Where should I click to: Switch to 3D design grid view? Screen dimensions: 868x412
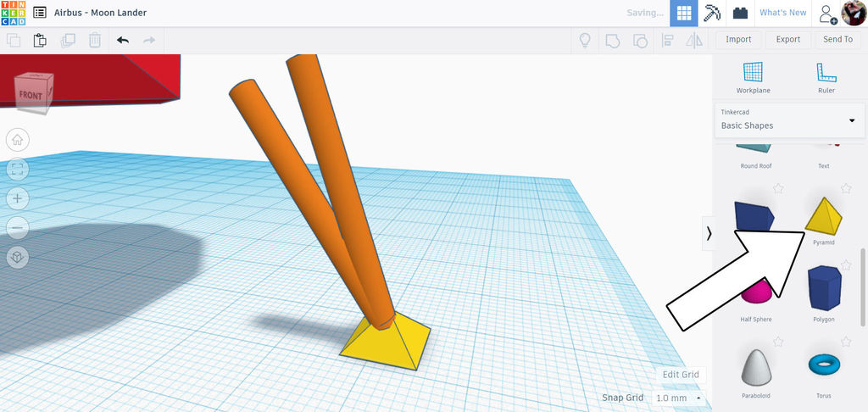(684, 14)
